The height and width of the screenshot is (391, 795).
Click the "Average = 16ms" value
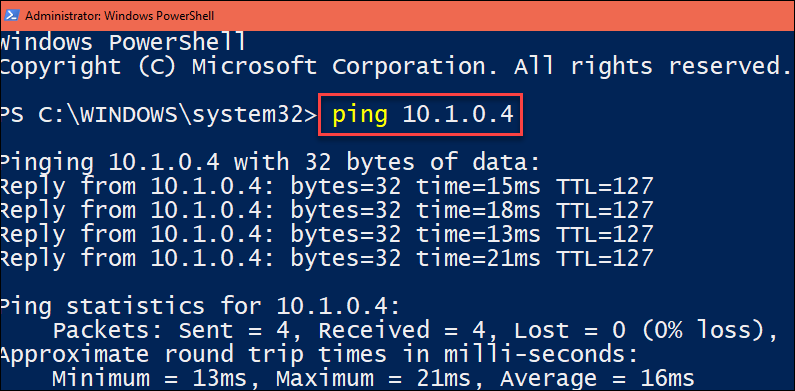597,379
